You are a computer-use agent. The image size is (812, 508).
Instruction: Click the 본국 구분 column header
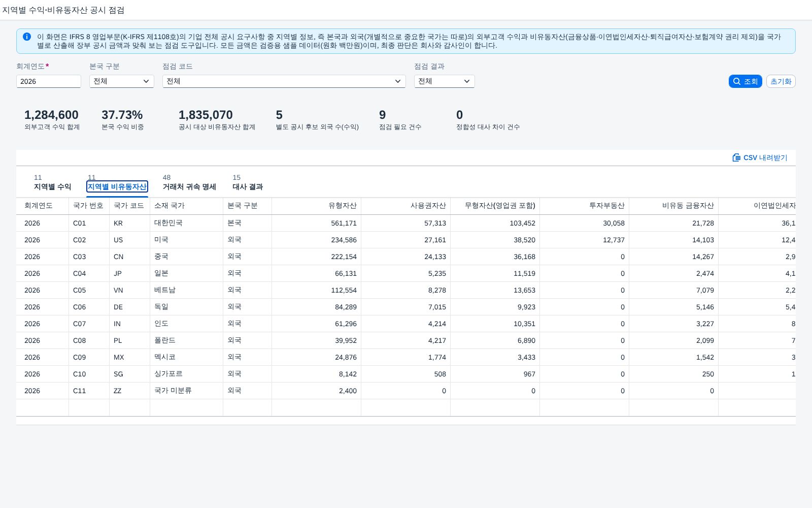point(248,206)
